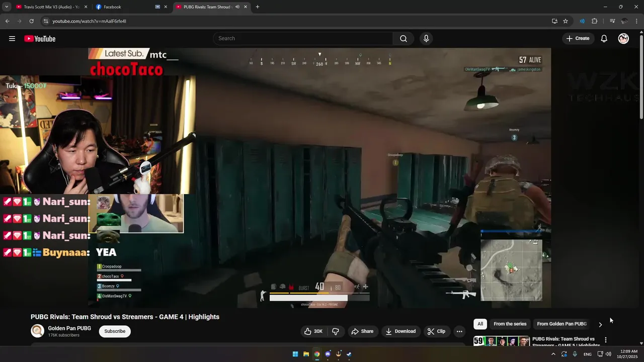Click the YouTube search input field
644x362 pixels.
pyautogui.click(x=303, y=39)
